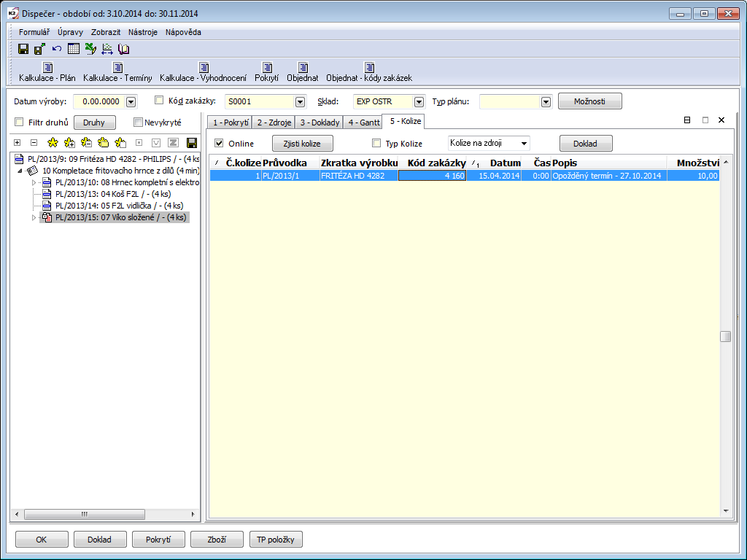Viewport: 747px width, 560px height.
Task: Click the split panel icon right of tabs
Action: pyautogui.click(x=687, y=120)
